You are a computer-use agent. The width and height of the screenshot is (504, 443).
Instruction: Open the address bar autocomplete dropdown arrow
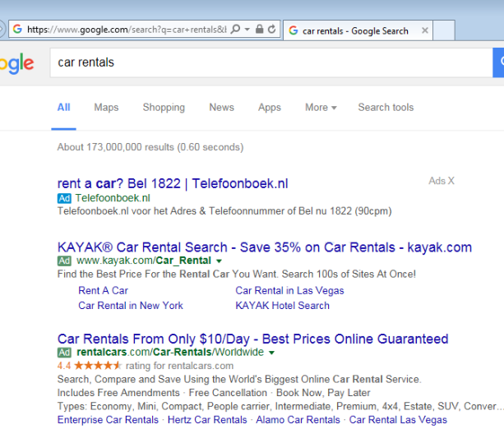(247, 30)
